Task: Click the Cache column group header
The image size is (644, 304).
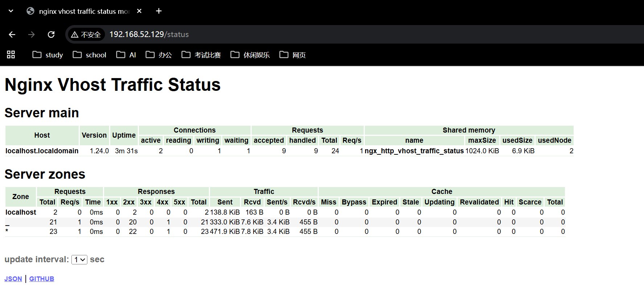Action: pos(442,191)
